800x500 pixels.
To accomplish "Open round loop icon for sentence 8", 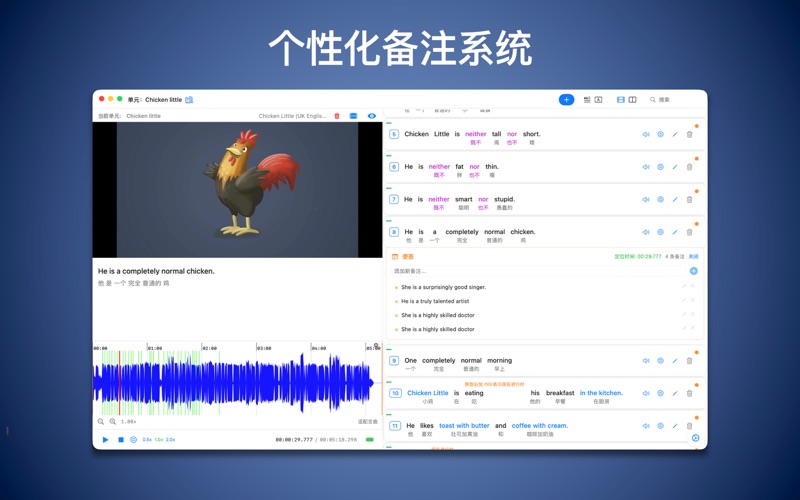I will [660, 232].
